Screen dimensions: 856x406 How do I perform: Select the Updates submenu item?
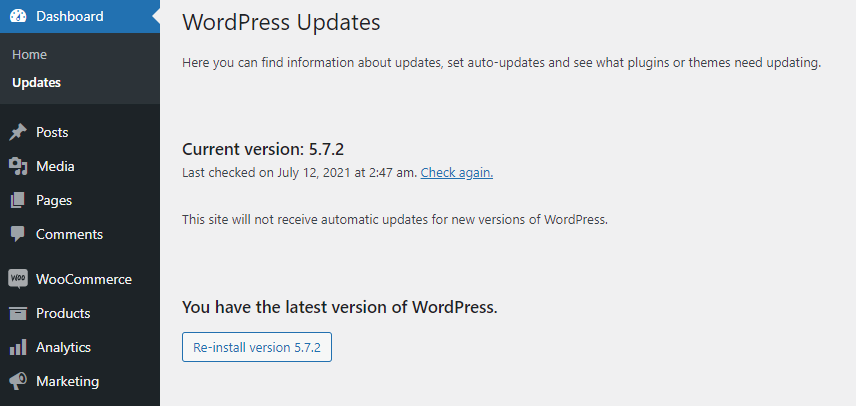[x=36, y=82]
